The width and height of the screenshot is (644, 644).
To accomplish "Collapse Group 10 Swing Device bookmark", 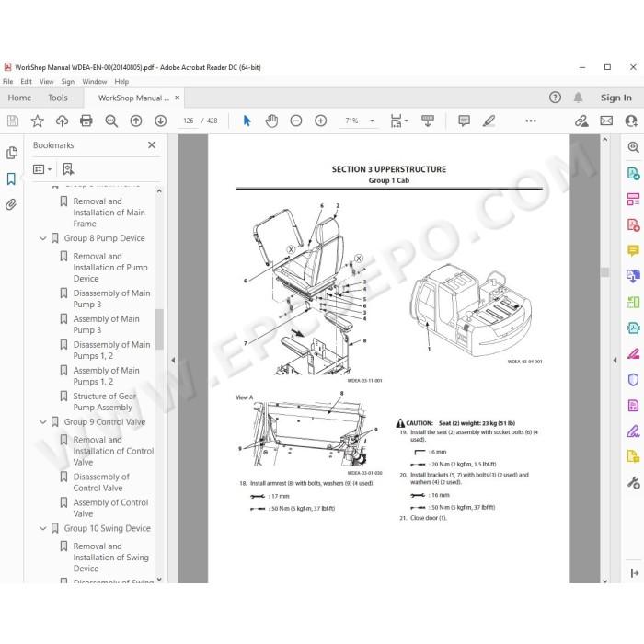I will tap(42, 528).
